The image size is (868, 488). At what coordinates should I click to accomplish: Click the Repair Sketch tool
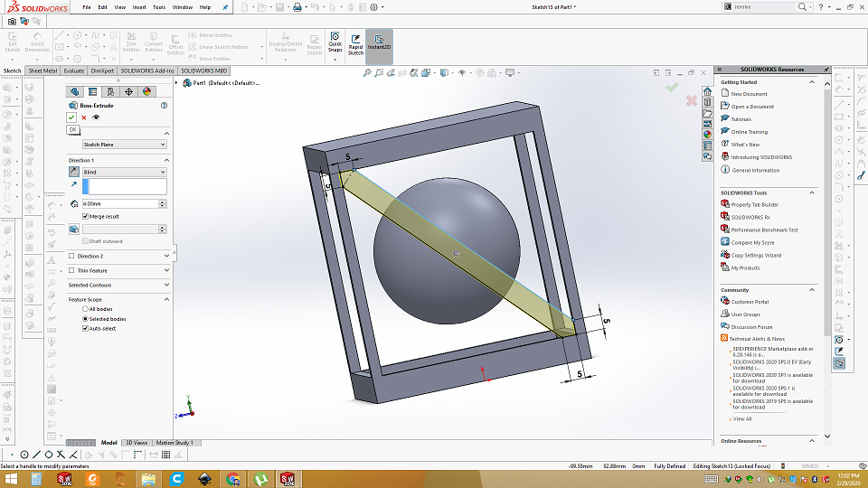pyautogui.click(x=315, y=45)
